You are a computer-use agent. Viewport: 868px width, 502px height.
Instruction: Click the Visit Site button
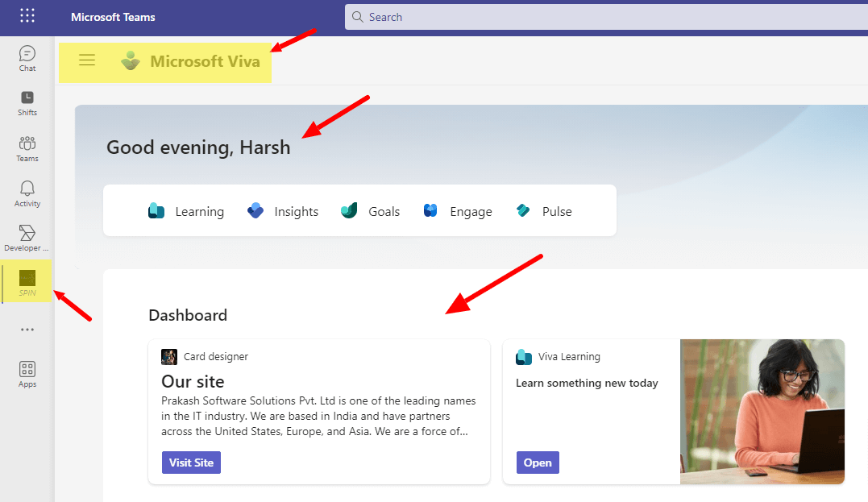pos(191,462)
